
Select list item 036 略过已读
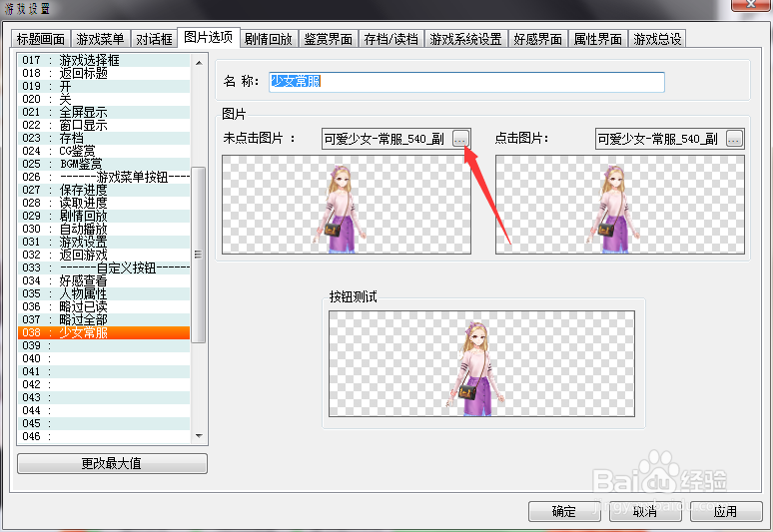point(104,306)
